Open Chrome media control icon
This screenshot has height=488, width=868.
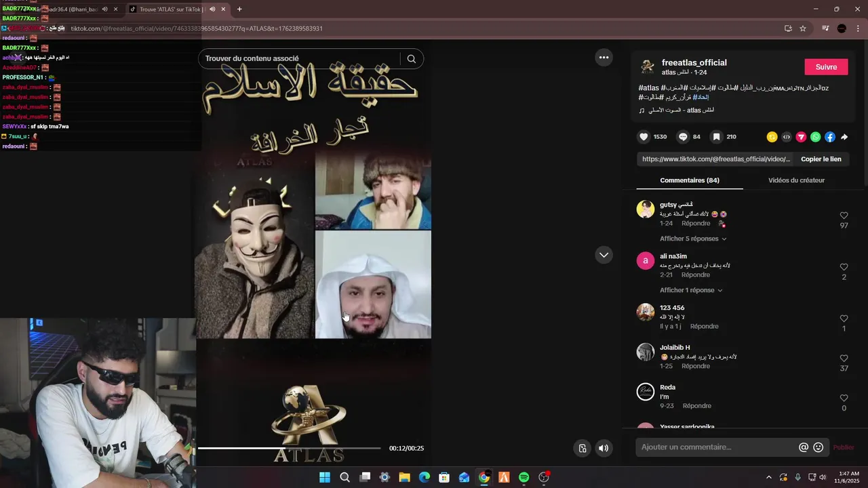pos(825,28)
